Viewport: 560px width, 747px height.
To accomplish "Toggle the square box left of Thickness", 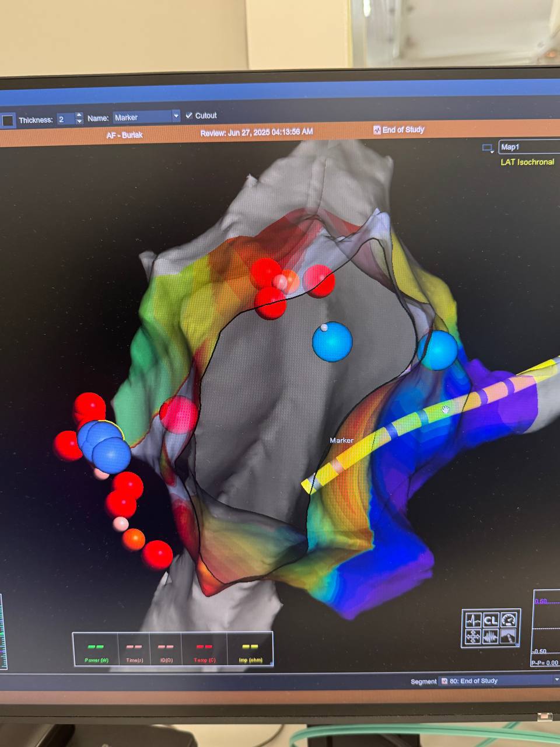I will [x=8, y=120].
